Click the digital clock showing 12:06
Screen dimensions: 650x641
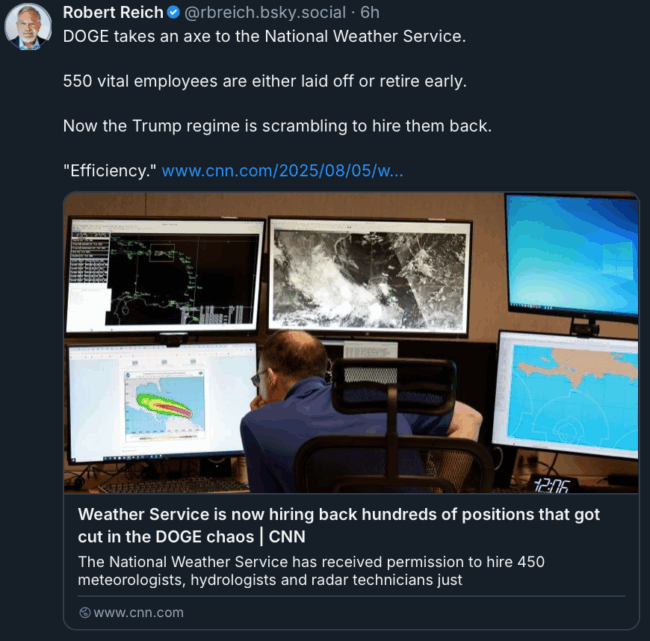coord(551,485)
